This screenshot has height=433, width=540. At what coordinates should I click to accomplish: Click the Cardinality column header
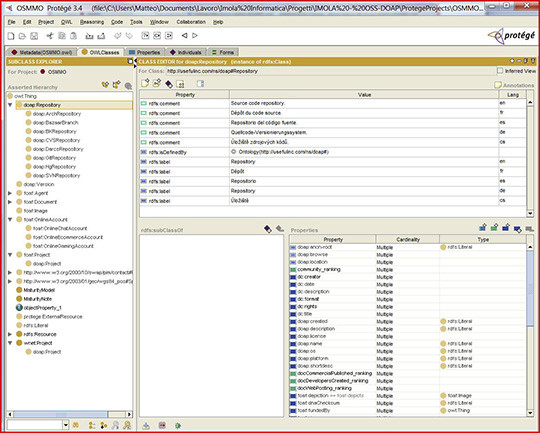(408, 239)
